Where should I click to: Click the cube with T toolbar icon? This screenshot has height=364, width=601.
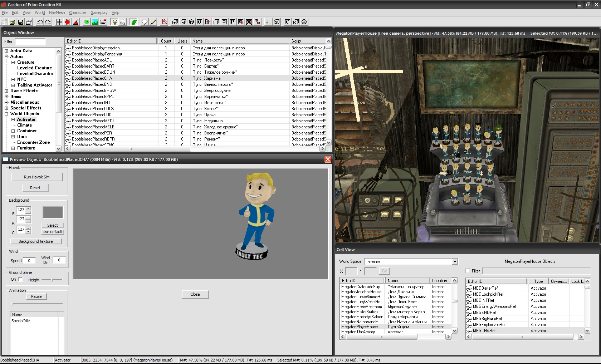pyautogui.click(x=175, y=22)
